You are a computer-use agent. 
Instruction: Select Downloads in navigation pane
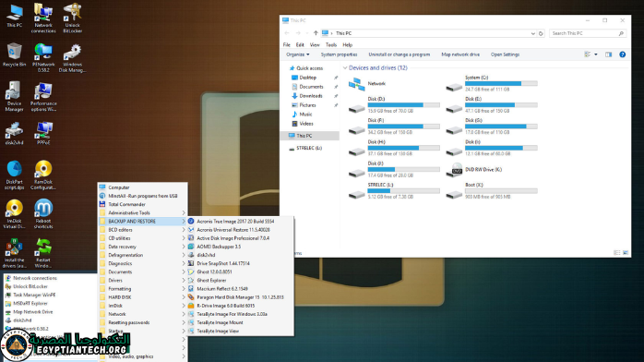pos(311,96)
